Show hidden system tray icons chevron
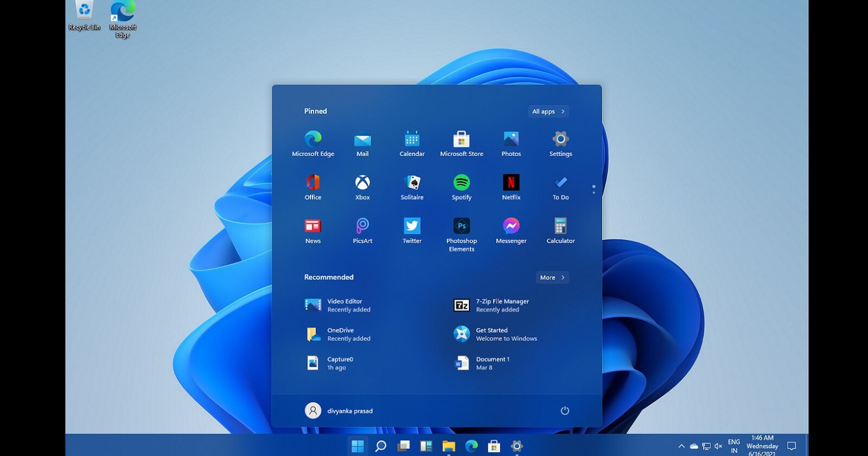Image resolution: width=868 pixels, height=456 pixels. [x=681, y=446]
